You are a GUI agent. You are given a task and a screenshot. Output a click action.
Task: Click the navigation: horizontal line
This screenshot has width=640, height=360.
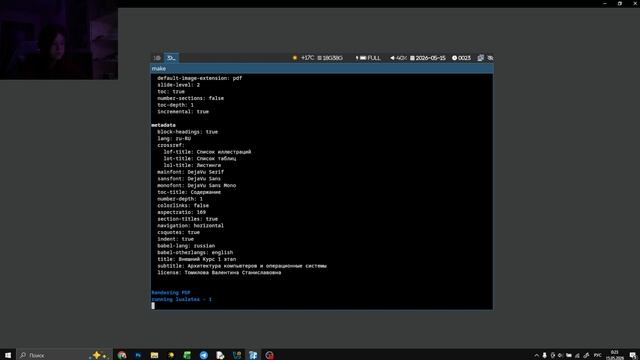[190, 225]
